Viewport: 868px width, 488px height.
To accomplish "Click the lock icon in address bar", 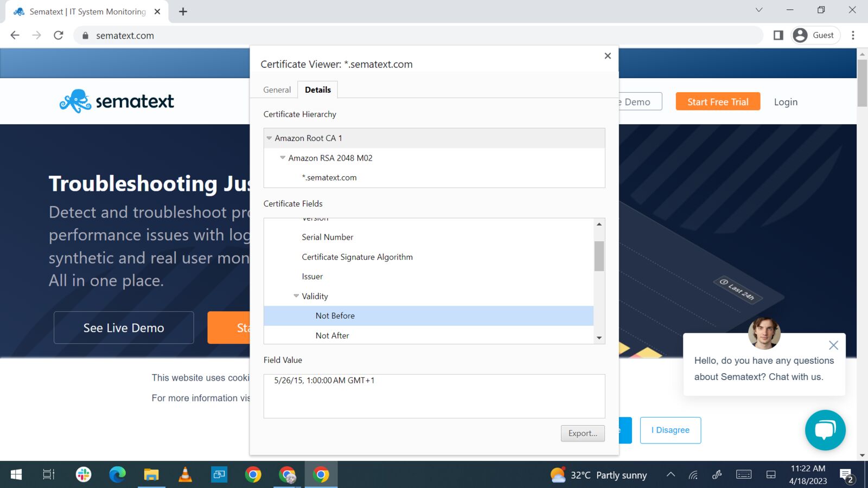I will click(85, 36).
